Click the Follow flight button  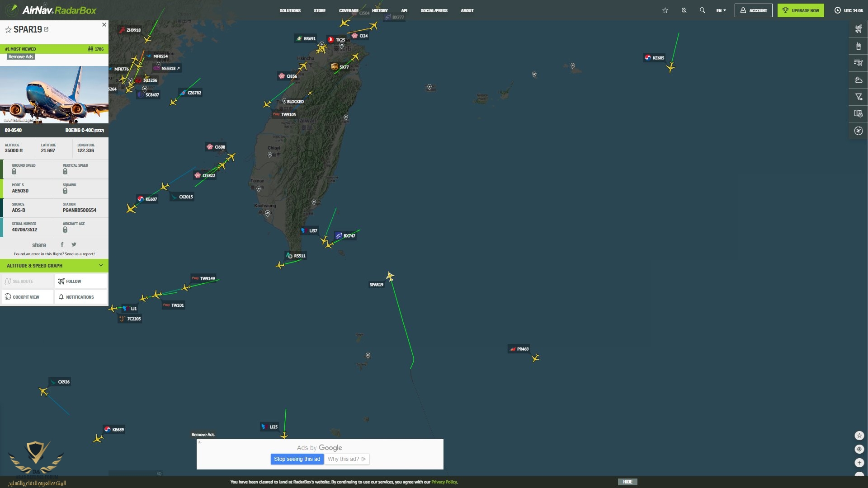pyautogui.click(x=81, y=281)
